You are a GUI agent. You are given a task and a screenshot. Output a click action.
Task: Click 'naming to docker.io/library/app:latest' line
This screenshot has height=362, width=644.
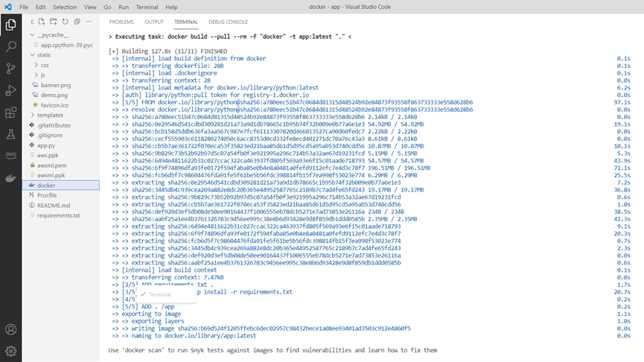[184, 336]
